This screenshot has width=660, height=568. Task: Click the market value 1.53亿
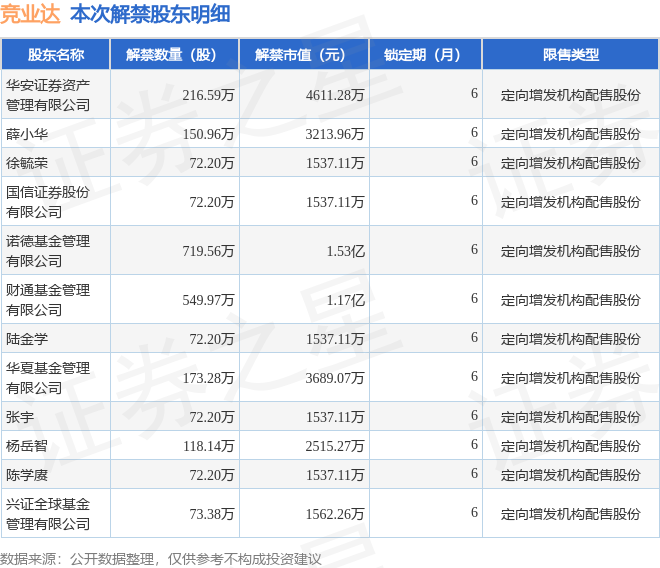[346, 251]
